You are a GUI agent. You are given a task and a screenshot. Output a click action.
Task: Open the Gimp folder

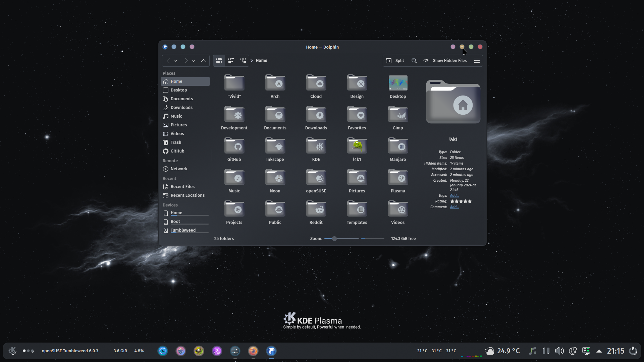coord(398,118)
